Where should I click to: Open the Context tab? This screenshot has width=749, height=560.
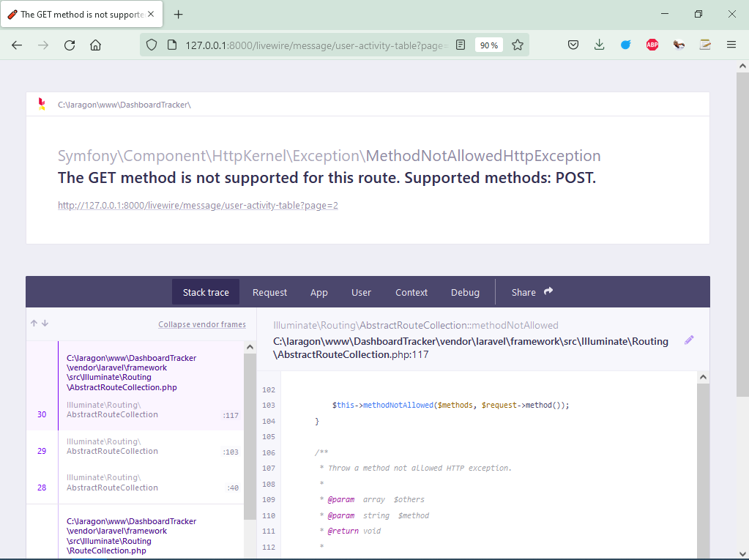point(411,292)
